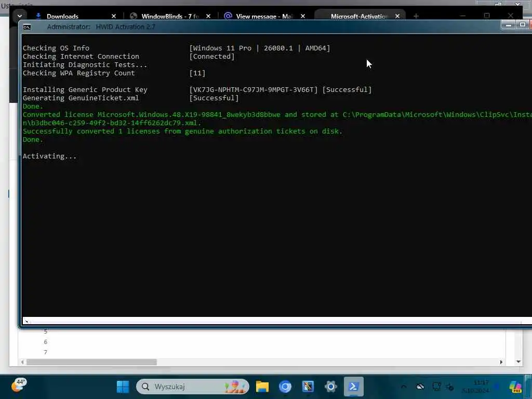The width and height of the screenshot is (532, 399).
Task: Click the vertical scrollbar down arrow
Action: click(x=518, y=362)
